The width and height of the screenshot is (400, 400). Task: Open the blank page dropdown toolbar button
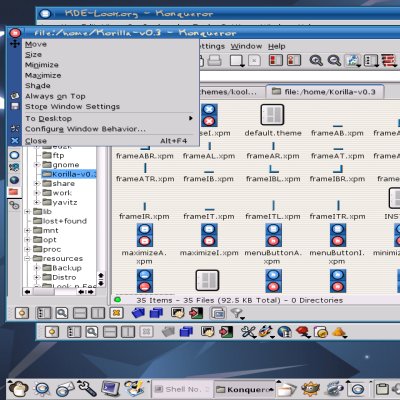coord(237,61)
